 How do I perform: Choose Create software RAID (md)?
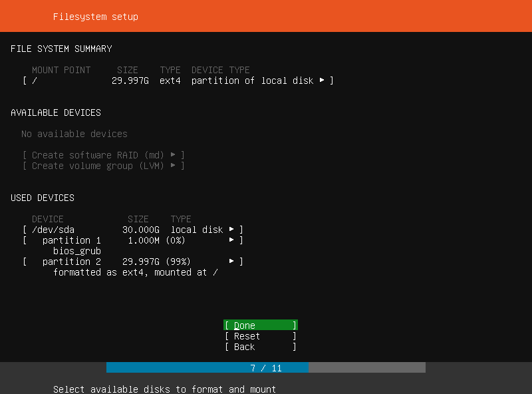click(x=104, y=155)
